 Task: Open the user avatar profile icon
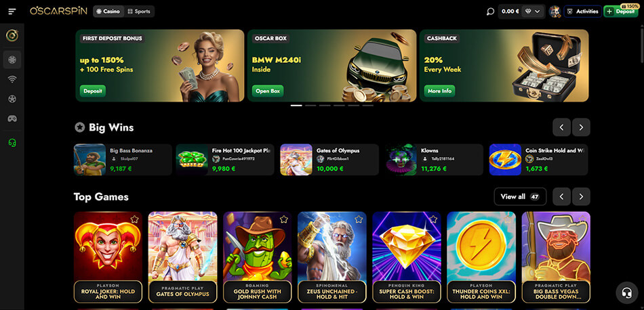tap(555, 12)
